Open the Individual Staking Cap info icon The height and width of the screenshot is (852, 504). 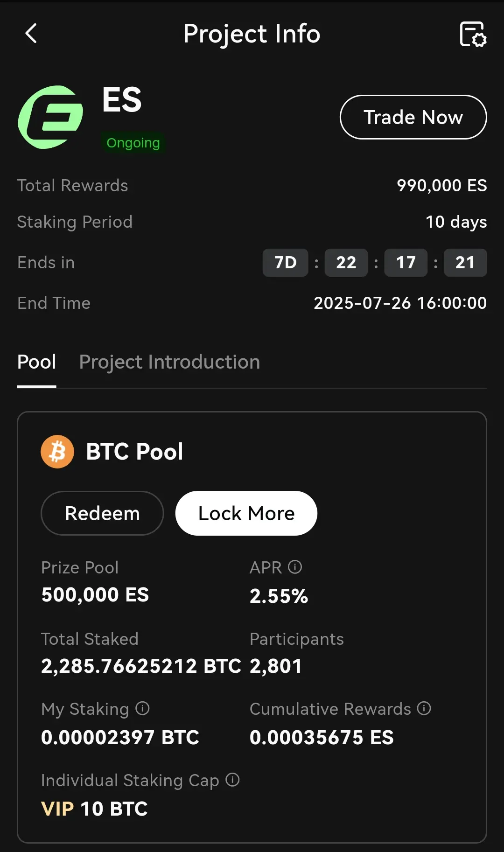pyautogui.click(x=232, y=780)
